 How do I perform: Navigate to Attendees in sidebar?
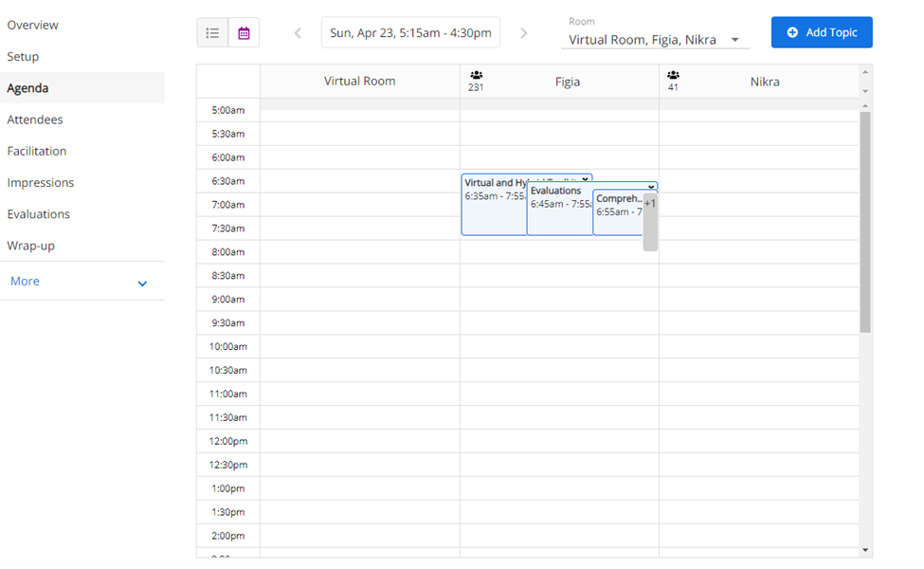coord(35,119)
